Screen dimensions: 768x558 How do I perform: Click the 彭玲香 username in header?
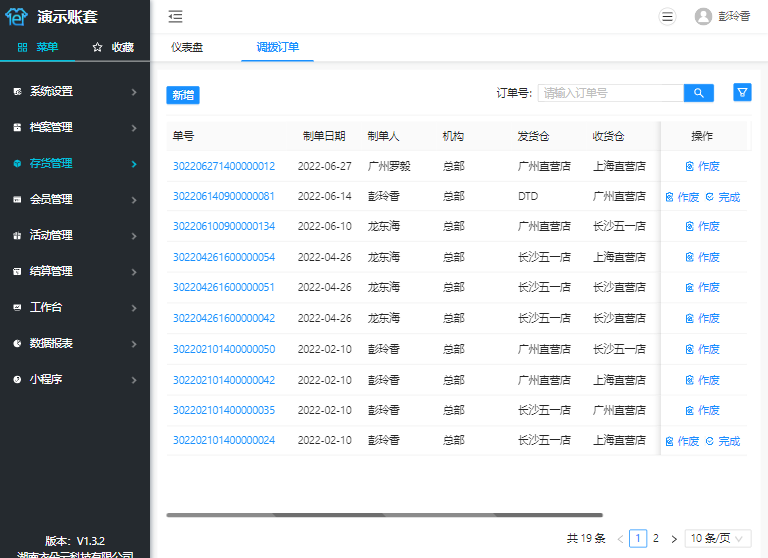tap(734, 17)
